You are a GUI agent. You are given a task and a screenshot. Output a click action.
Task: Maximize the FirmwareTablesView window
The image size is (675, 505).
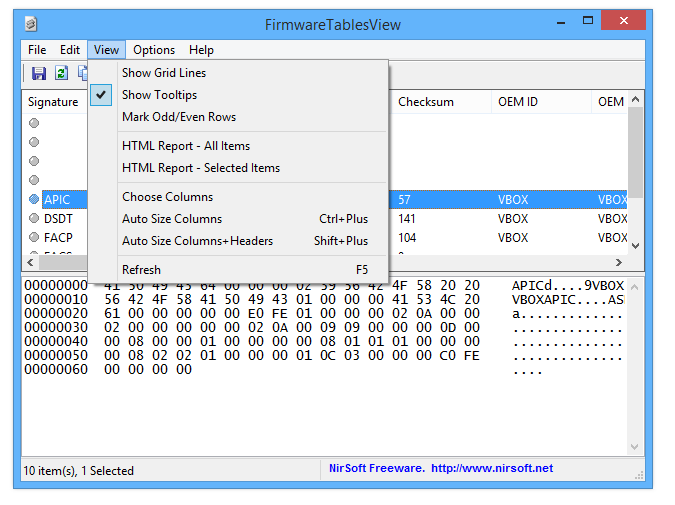pos(588,21)
